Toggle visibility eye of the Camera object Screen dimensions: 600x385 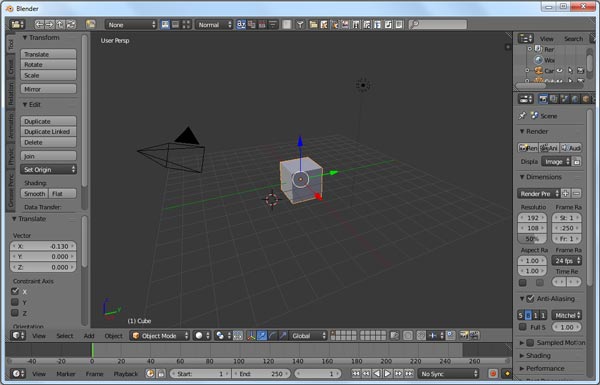pyautogui.click(x=559, y=70)
